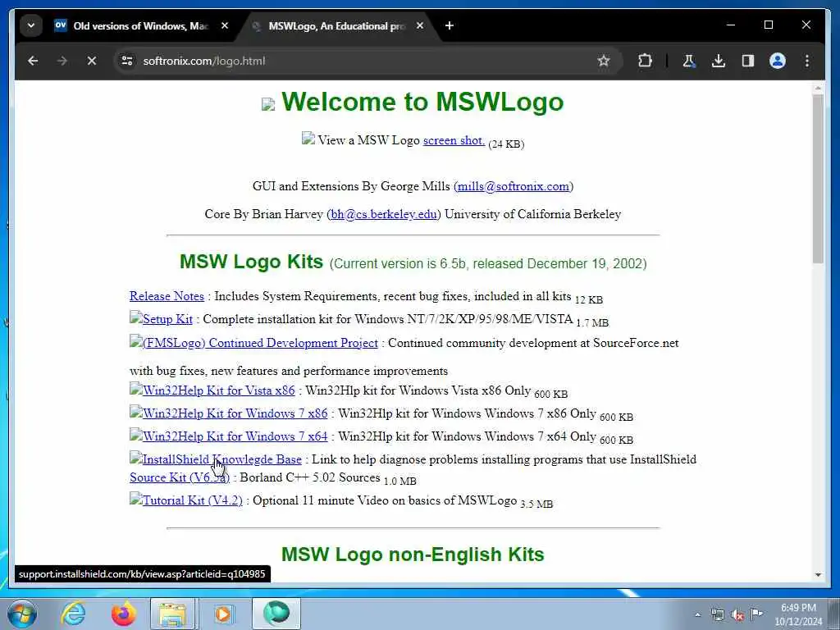Click the scrollbar down arrow
Viewport: 840px width, 630px height.
pos(818,575)
